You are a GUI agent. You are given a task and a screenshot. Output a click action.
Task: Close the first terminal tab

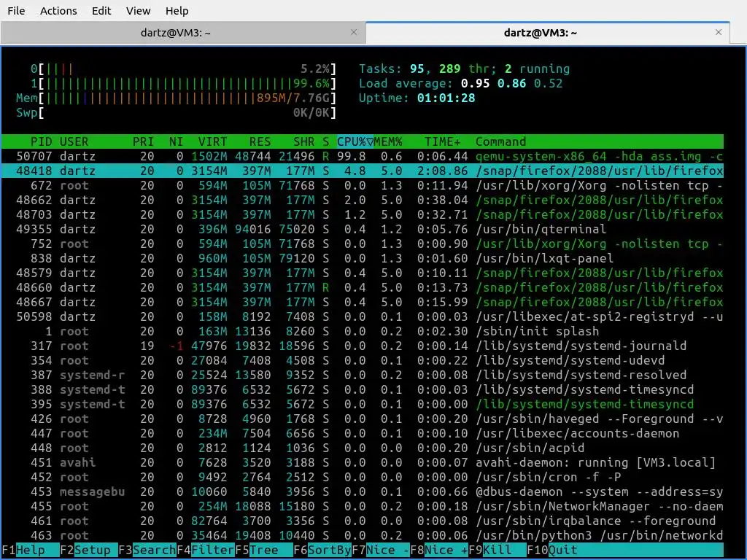click(354, 32)
